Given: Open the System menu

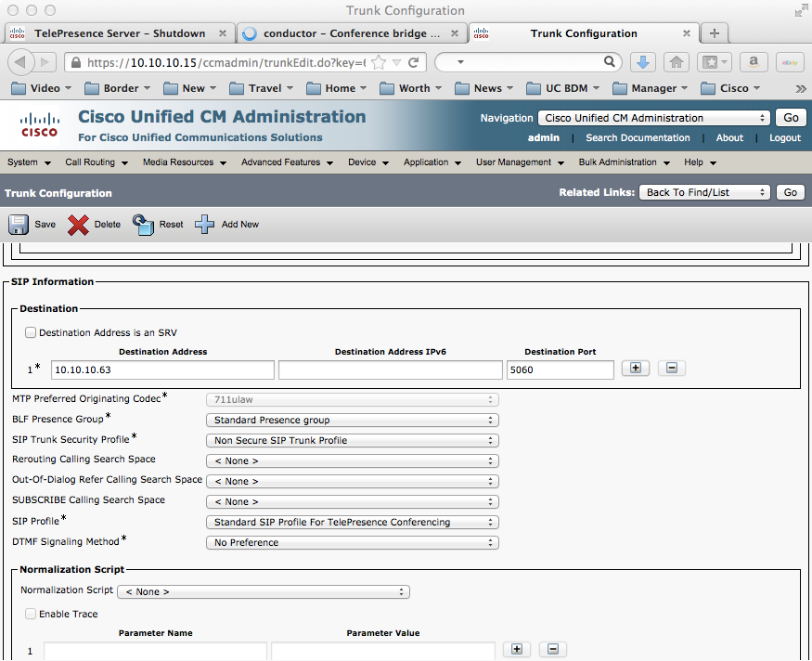Looking at the screenshot, I should [x=29, y=162].
